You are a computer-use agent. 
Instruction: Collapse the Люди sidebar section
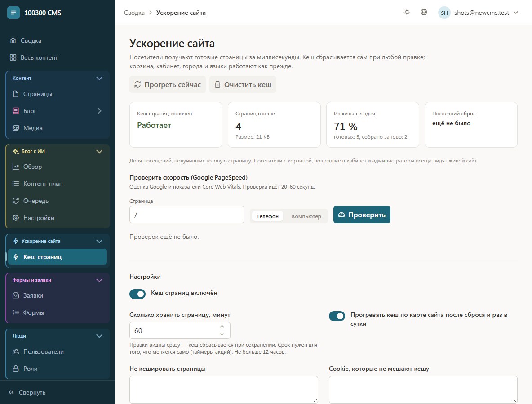click(x=99, y=336)
